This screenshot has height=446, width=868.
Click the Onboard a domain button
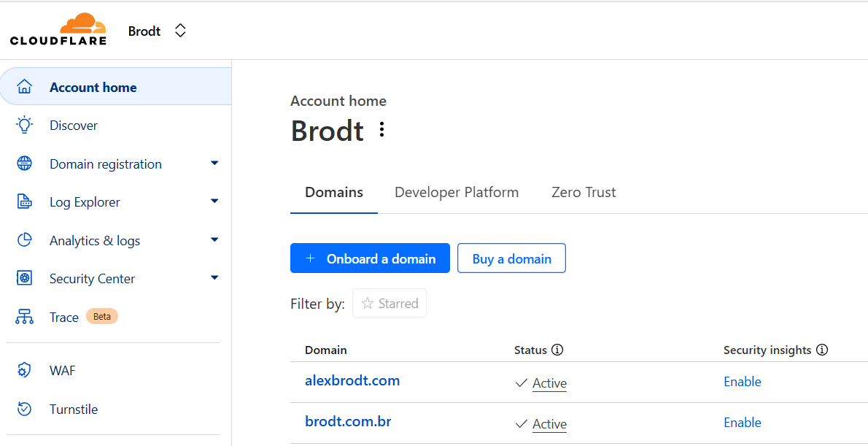370,258
